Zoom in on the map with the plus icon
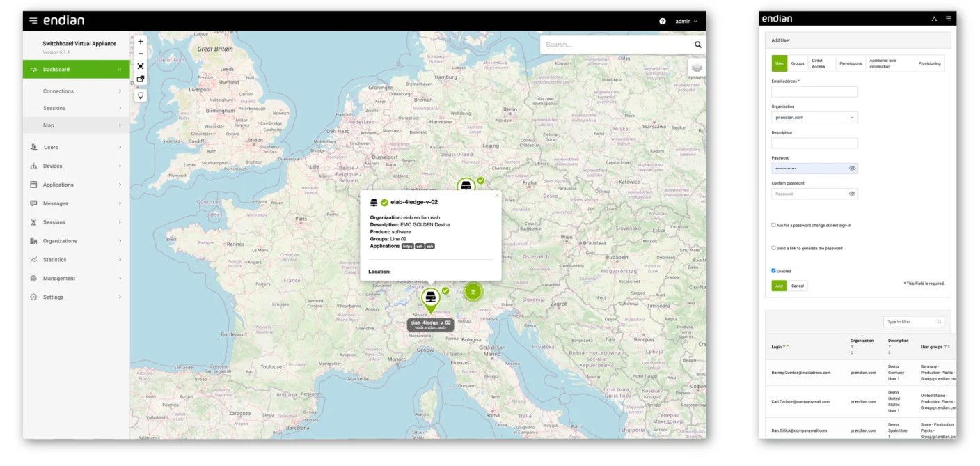The width and height of the screenshot is (980, 466). [141, 42]
